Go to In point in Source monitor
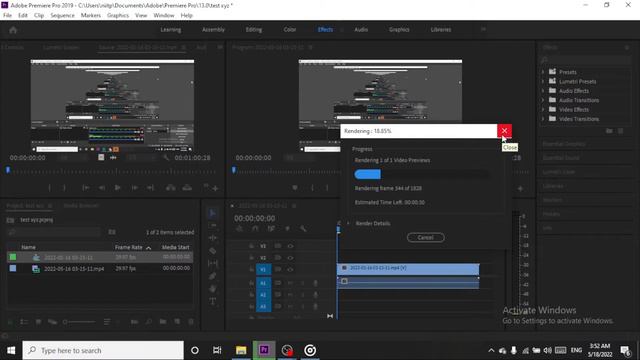The width and height of the screenshot is (640, 360). pyautogui.click(x=86, y=188)
